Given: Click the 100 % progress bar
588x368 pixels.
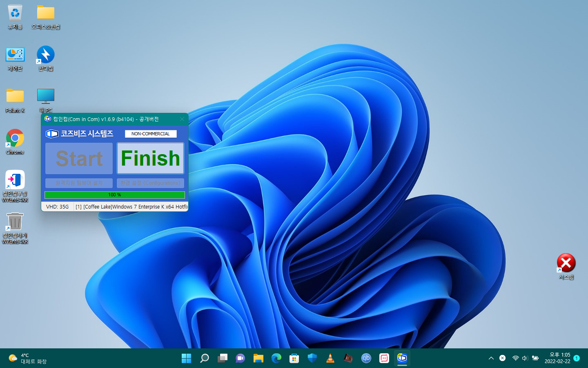Looking at the screenshot, I should pos(115,195).
